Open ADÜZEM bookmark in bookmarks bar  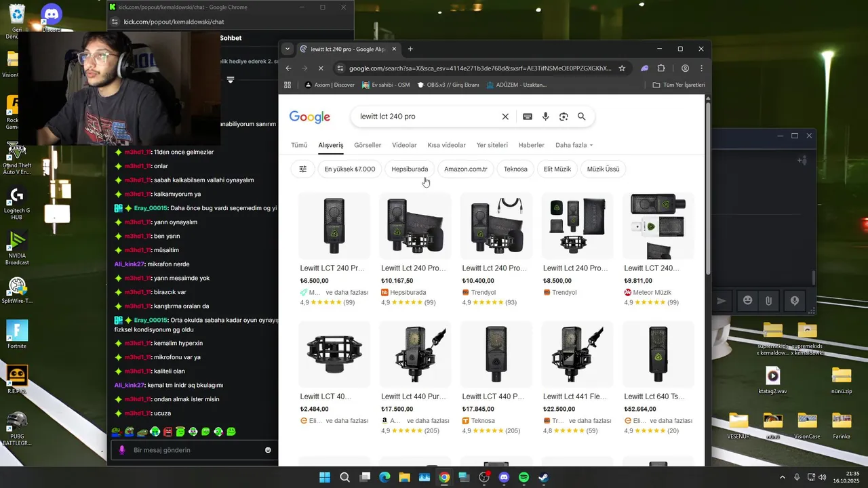pos(516,85)
